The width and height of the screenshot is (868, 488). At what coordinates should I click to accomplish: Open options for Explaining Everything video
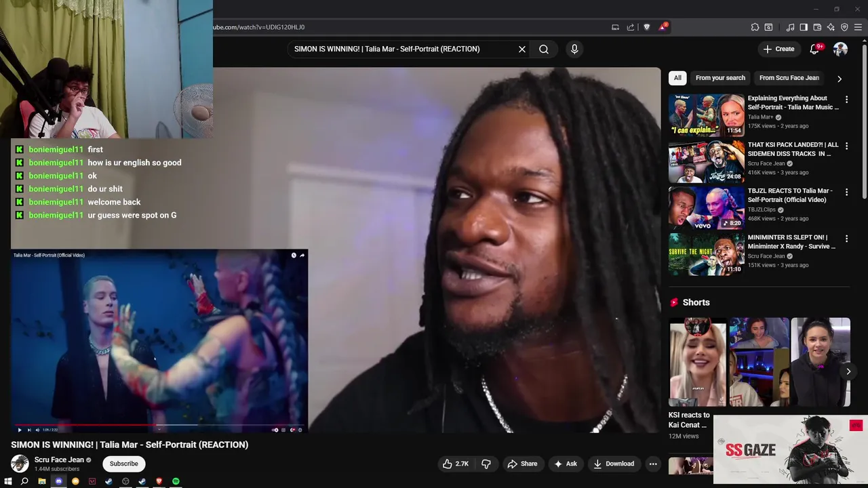pos(846,100)
